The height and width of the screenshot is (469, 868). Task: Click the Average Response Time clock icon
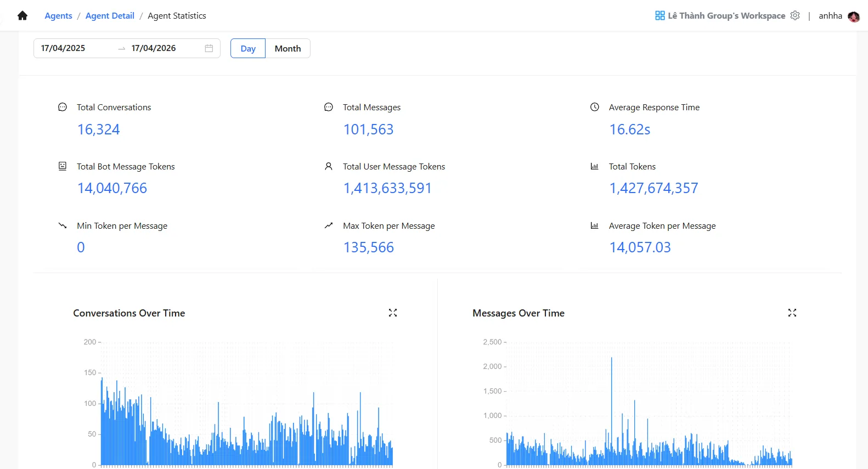595,107
